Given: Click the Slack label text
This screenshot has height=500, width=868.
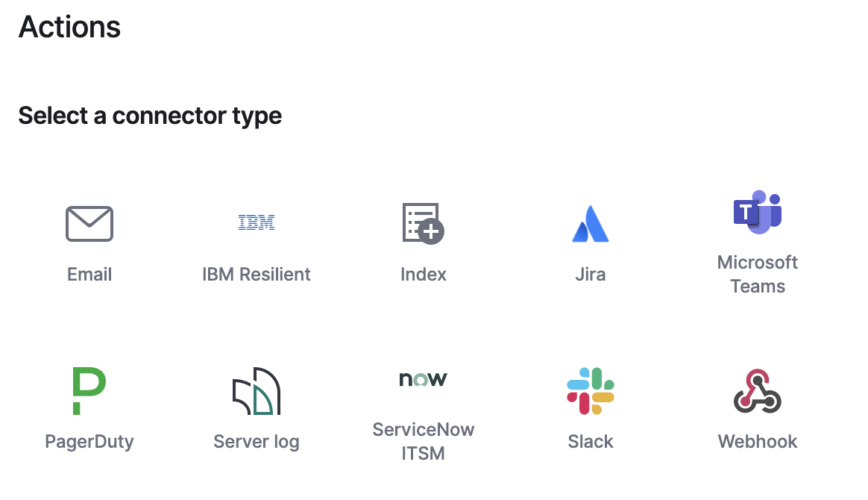Looking at the screenshot, I should [x=590, y=441].
